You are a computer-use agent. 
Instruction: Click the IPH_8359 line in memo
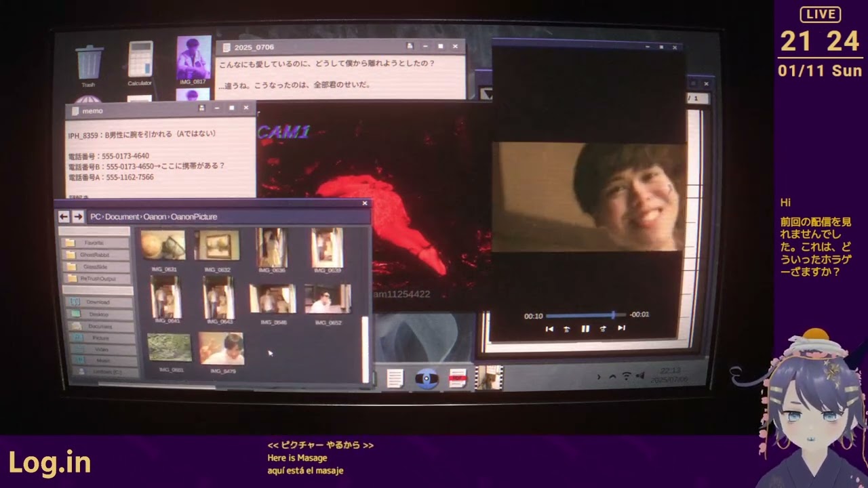click(x=142, y=135)
